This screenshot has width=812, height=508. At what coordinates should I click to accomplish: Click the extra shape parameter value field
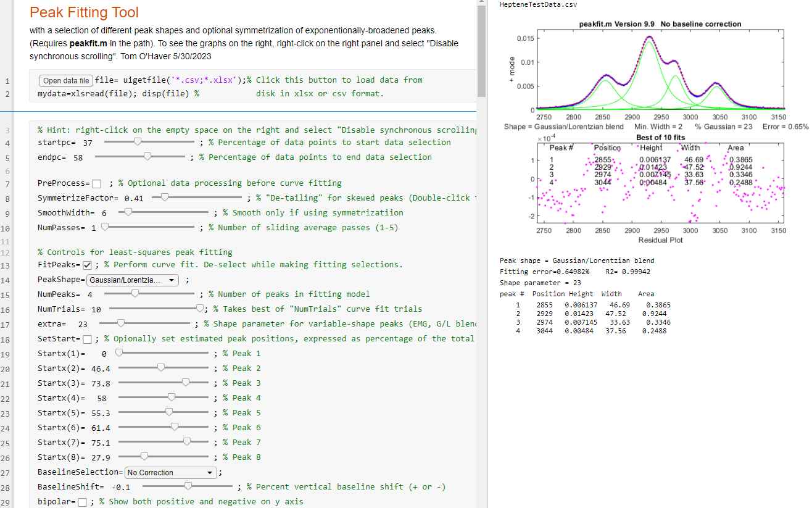[83, 324]
